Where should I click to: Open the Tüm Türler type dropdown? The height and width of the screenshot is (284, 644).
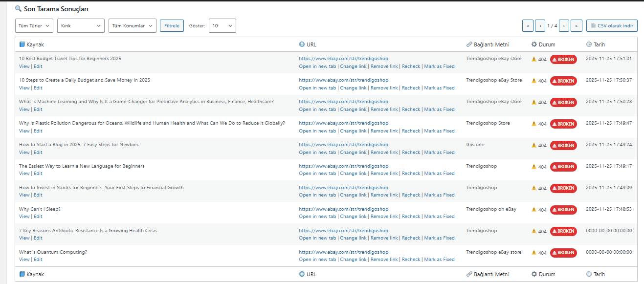coord(34,26)
